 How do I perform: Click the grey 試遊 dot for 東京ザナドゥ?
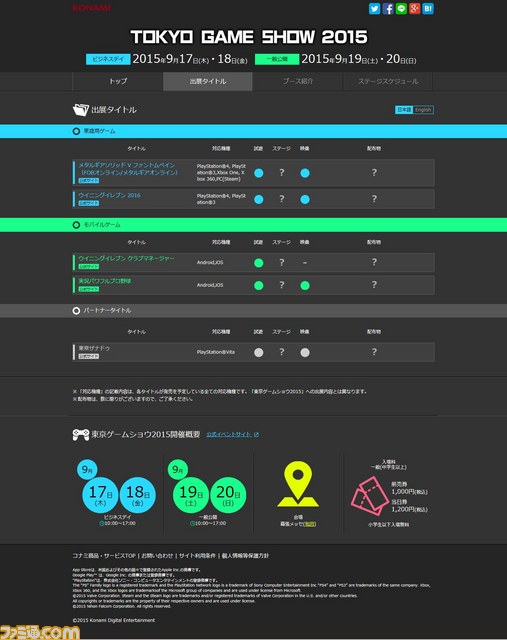click(258, 353)
